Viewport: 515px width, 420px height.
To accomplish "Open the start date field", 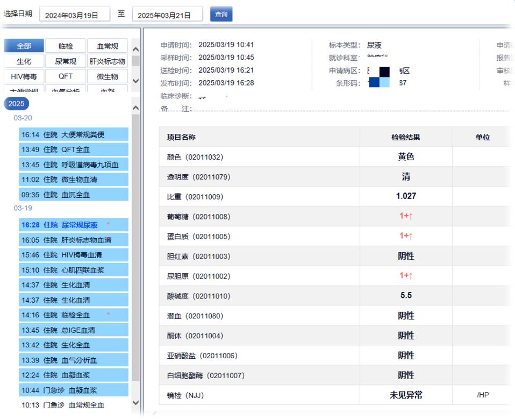I will point(74,15).
